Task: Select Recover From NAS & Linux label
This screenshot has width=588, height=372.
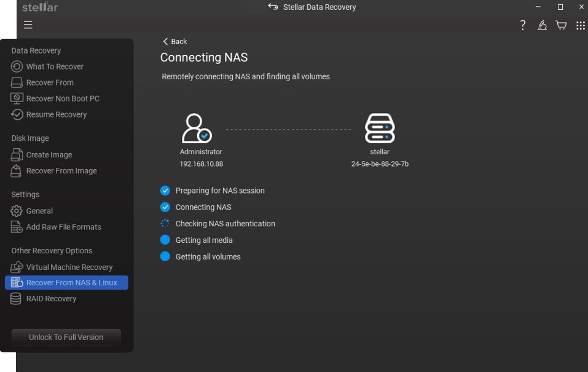Action: (72, 282)
